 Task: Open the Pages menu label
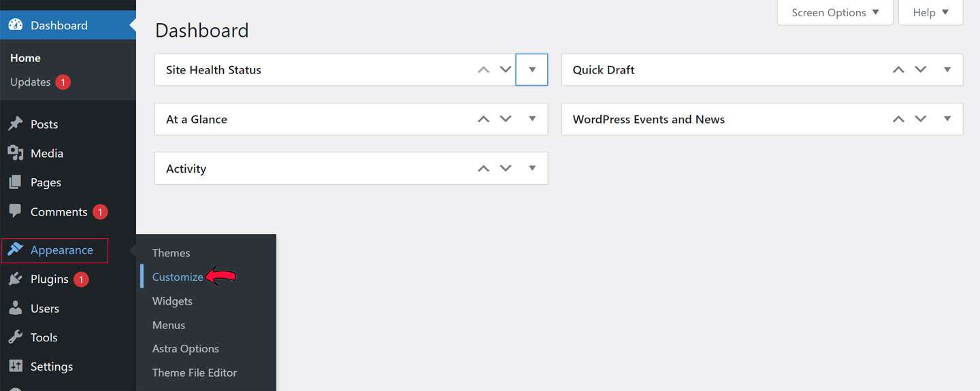(46, 182)
